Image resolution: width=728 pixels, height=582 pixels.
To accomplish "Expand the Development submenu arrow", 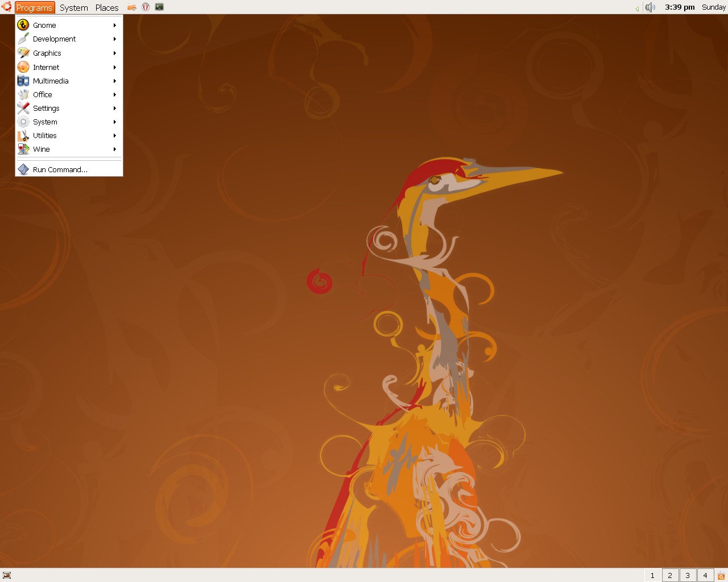I will 115,39.
